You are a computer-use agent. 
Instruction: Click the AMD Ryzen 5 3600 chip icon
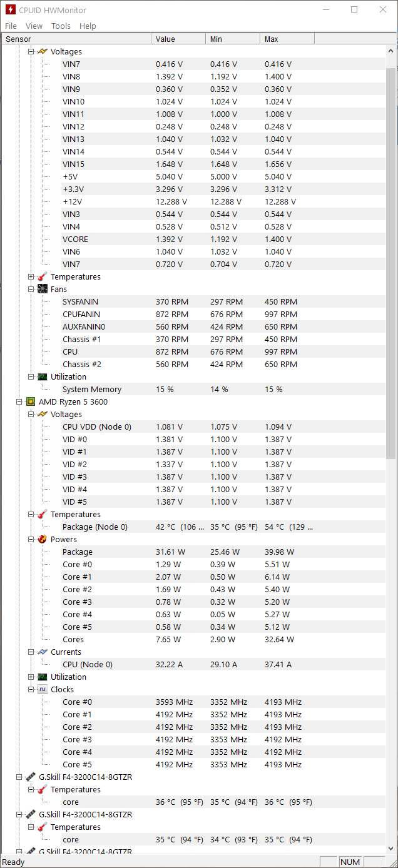coord(31,401)
